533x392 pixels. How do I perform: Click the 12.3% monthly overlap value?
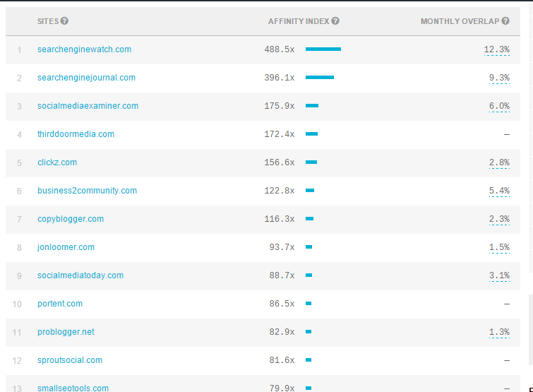tap(496, 49)
